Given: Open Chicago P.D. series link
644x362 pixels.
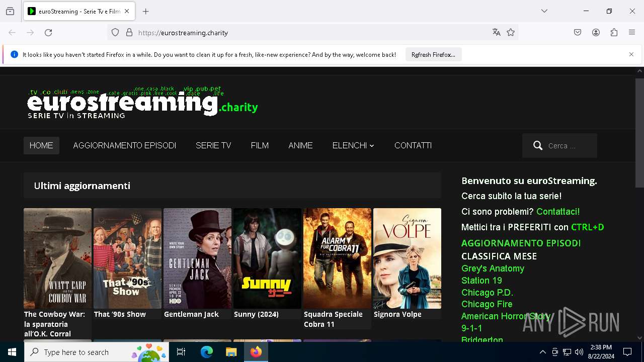Looking at the screenshot, I should point(487,293).
